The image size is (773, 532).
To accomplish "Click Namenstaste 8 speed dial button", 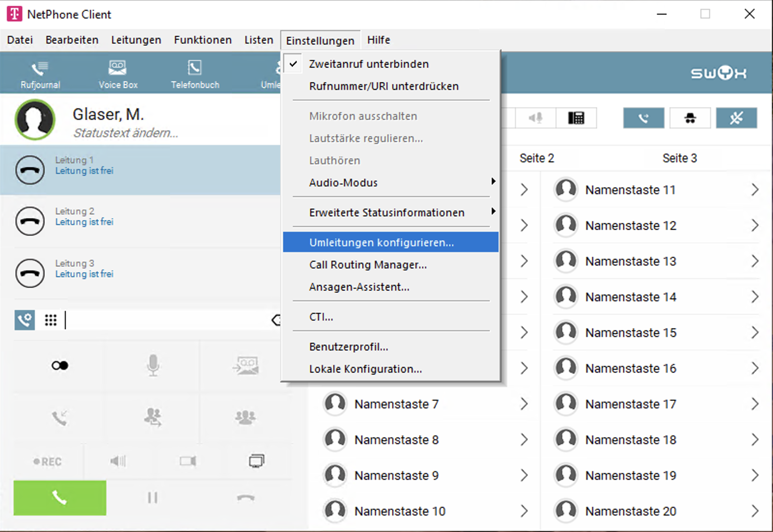I will tap(396, 440).
